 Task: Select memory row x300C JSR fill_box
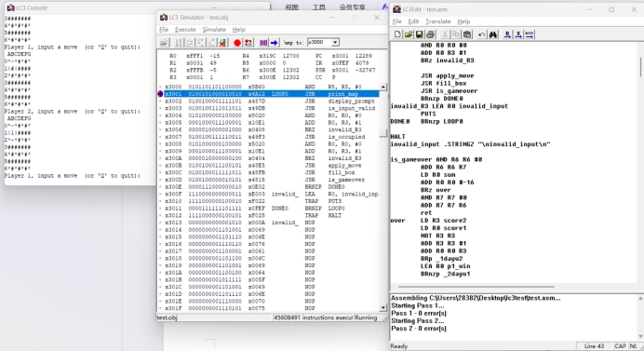tap(272, 172)
